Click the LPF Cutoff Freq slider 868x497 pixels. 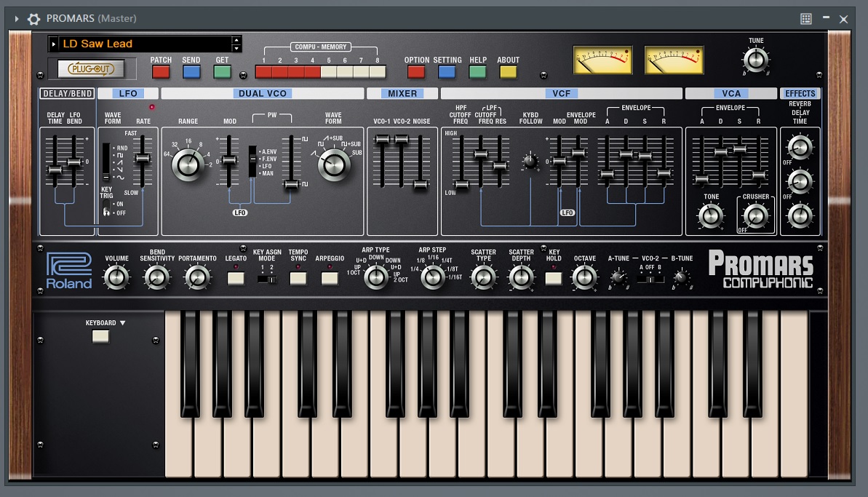coord(480,154)
